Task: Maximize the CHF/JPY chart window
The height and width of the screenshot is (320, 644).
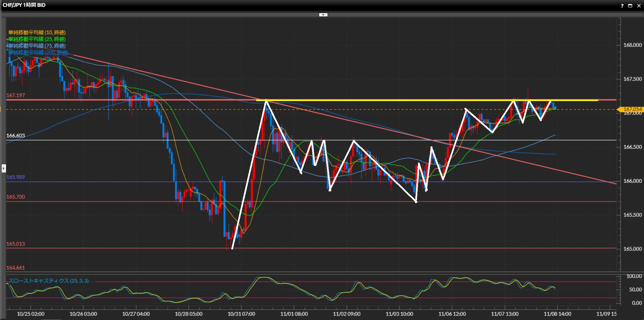Action: pyautogui.click(x=630, y=6)
